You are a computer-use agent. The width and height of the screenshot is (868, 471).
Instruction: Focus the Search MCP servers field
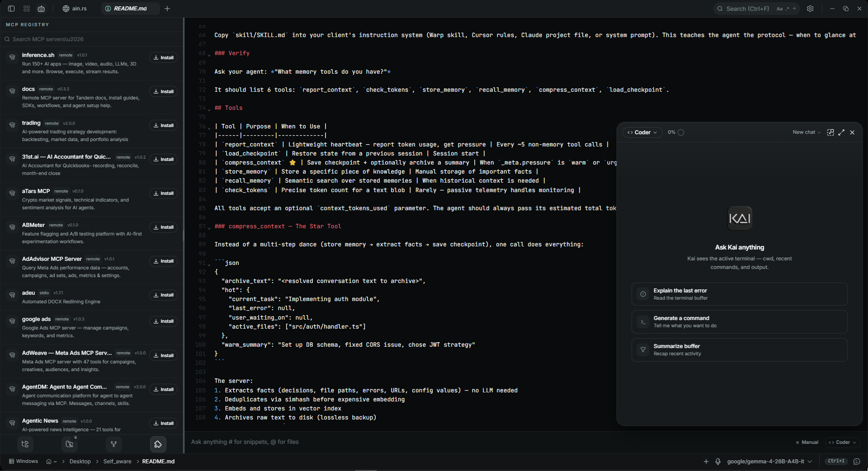click(x=92, y=39)
